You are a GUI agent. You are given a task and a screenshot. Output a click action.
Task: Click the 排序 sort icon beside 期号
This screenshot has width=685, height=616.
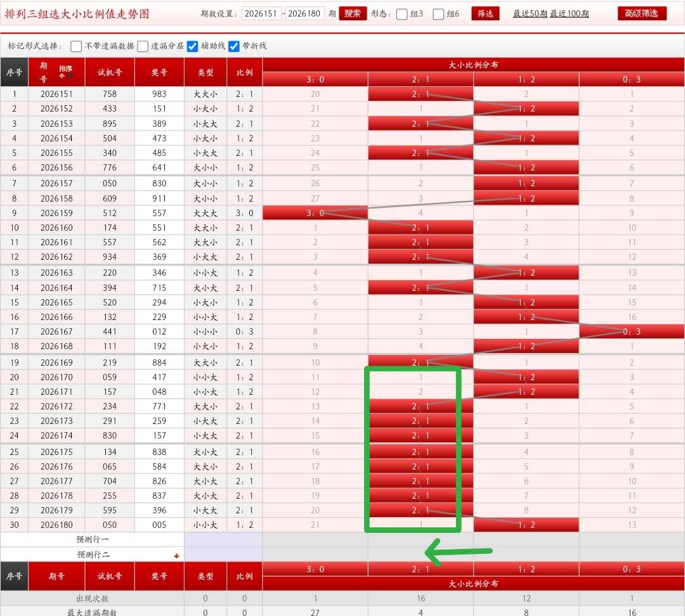click(65, 71)
